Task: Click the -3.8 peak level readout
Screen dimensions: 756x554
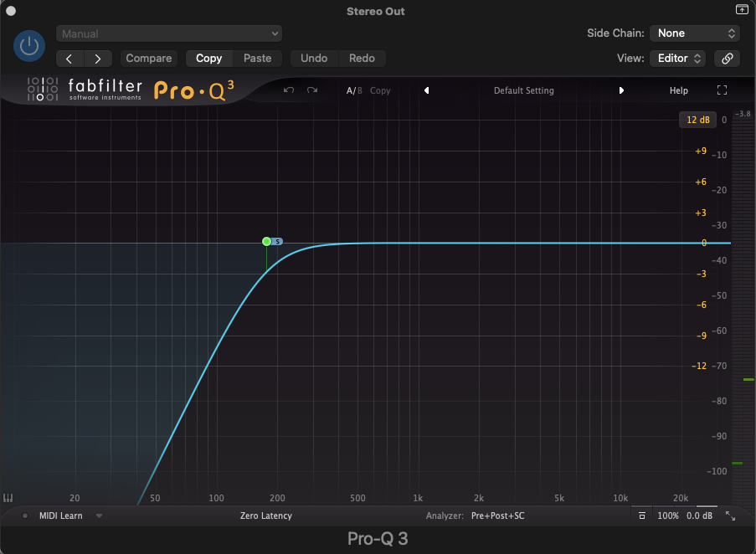Action: pos(743,114)
